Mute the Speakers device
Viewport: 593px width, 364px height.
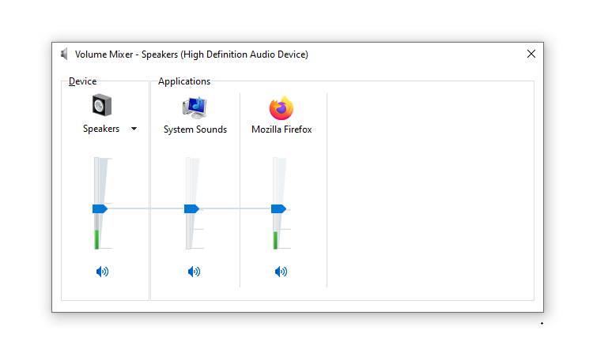tap(102, 272)
